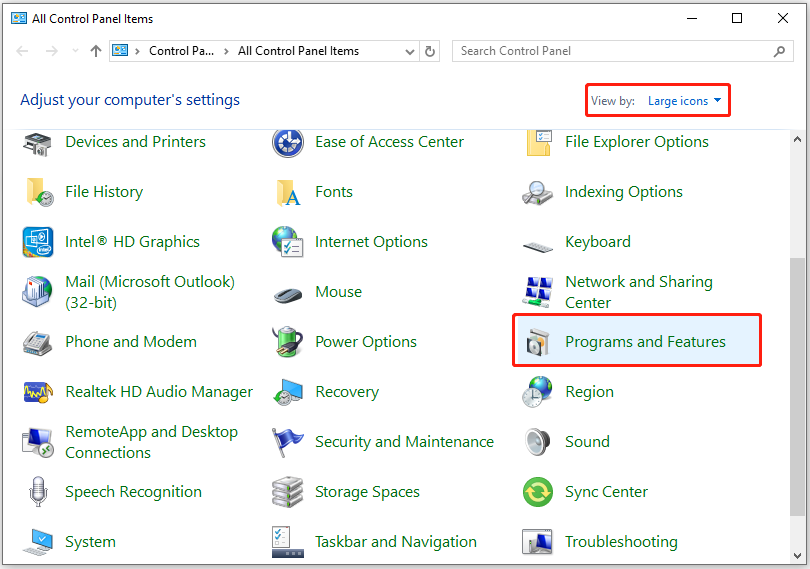810x569 pixels.
Task: Open the Security and Maintenance link
Action: click(404, 442)
